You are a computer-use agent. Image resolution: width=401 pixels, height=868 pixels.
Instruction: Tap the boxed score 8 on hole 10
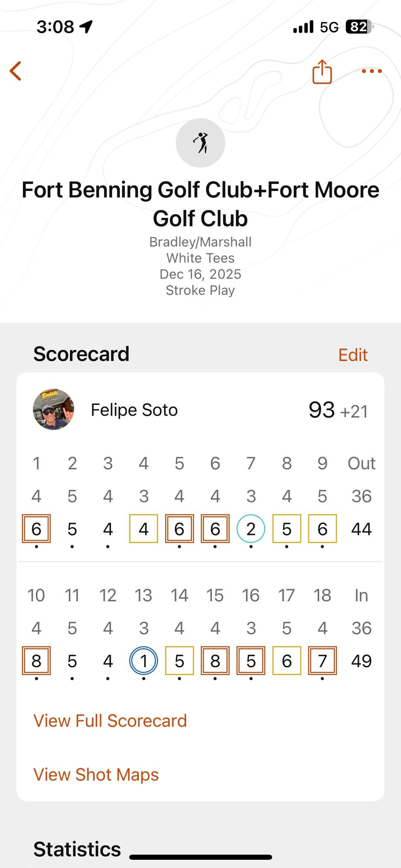tap(36, 661)
